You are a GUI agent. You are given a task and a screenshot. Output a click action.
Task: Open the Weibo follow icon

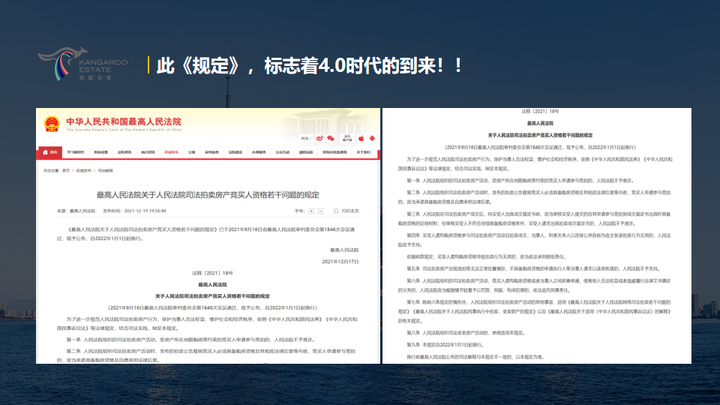[x=319, y=138]
